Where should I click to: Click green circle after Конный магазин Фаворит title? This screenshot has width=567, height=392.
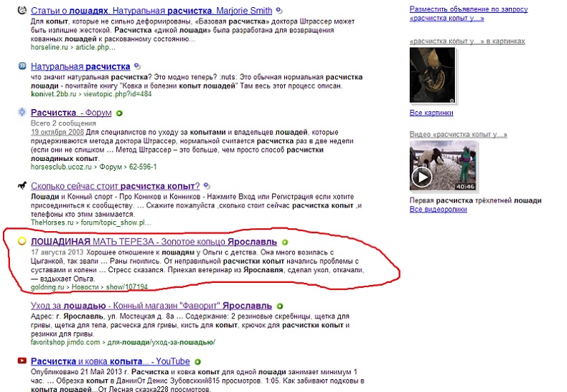point(279,305)
